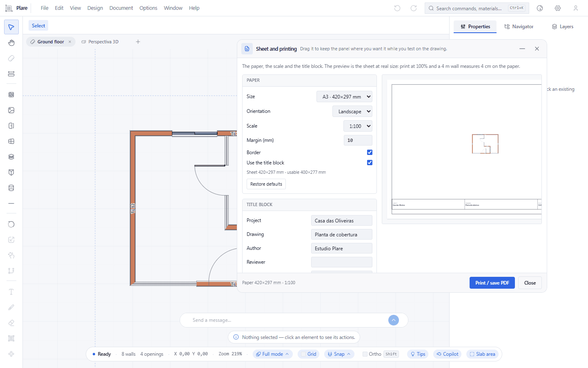The height and width of the screenshot is (368, 588).
Task: Open the Scale dropdown showing 1:100
Action: (x=358, y=126)
